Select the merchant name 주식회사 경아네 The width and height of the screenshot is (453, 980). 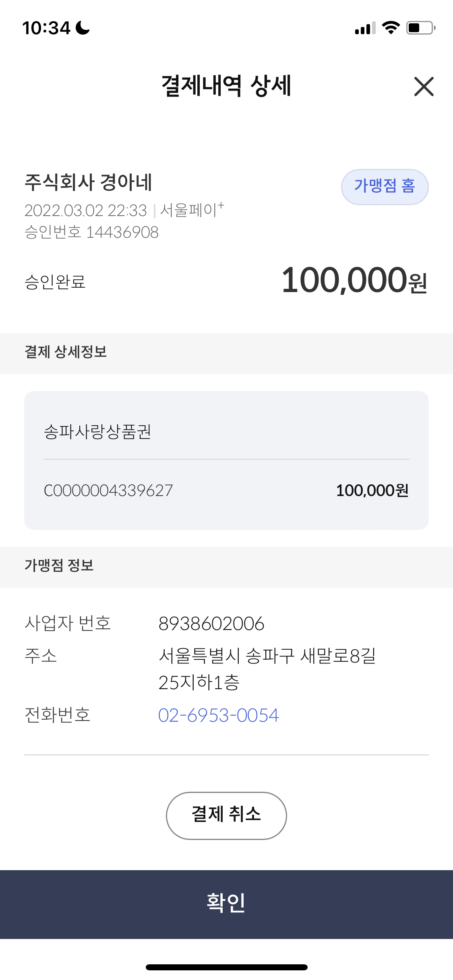[88, 182]
